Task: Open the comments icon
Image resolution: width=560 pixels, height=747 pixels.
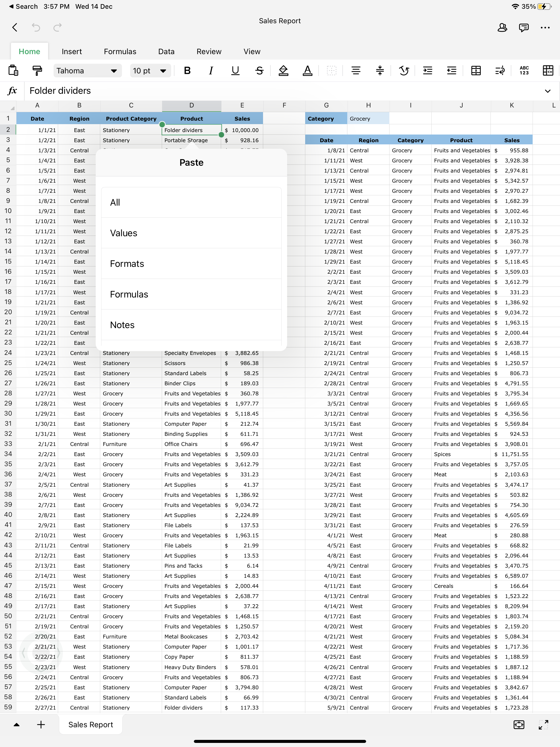Action: 524,28
